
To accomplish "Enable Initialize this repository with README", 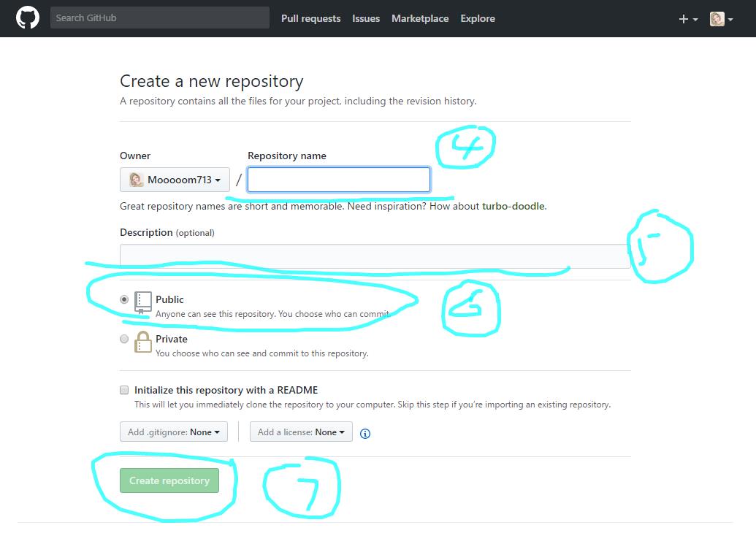I will [x=124, y=390].
